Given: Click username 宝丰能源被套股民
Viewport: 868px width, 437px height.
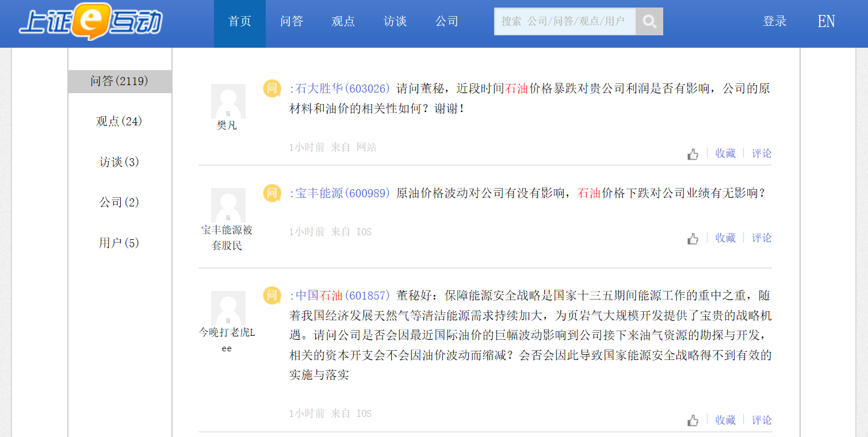Looking at the screenshot, I should (x=227, y=237).
